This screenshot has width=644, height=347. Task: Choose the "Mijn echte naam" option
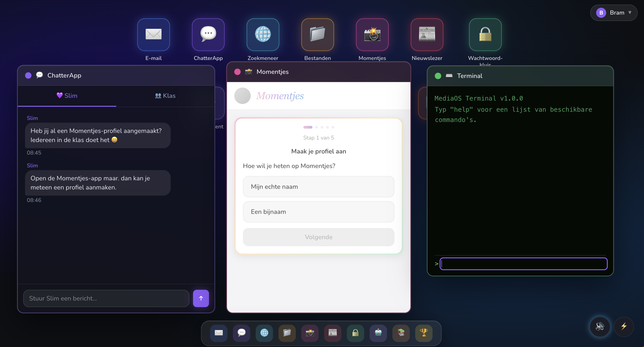click(x=319, y=187)
